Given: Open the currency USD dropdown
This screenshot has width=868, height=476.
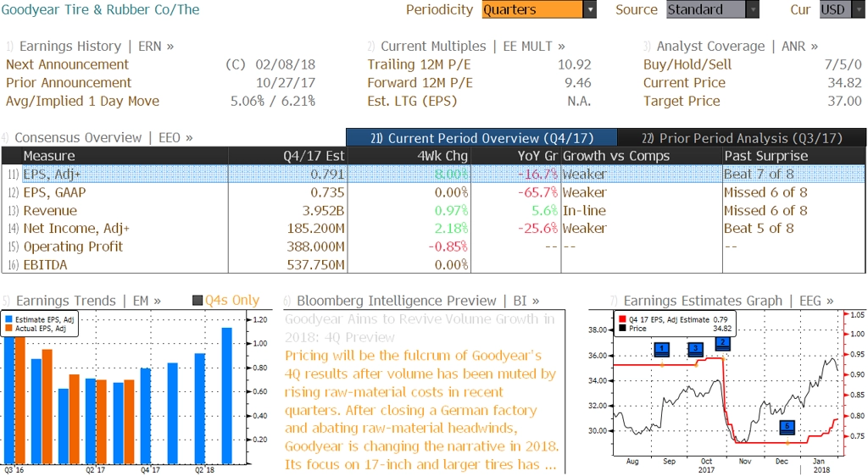Looking at the screenshot, I should pos(842,9).
